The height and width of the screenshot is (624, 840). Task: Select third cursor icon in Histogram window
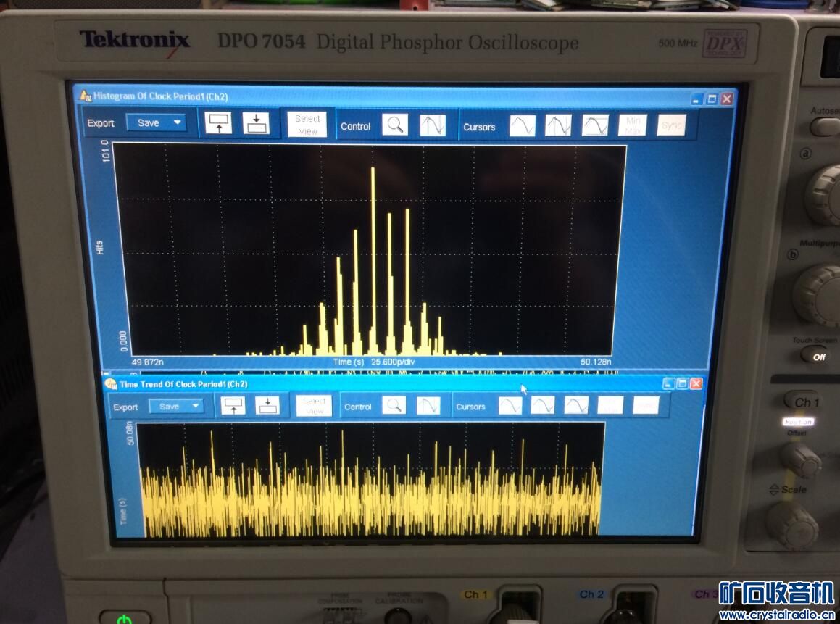[595, 126]
